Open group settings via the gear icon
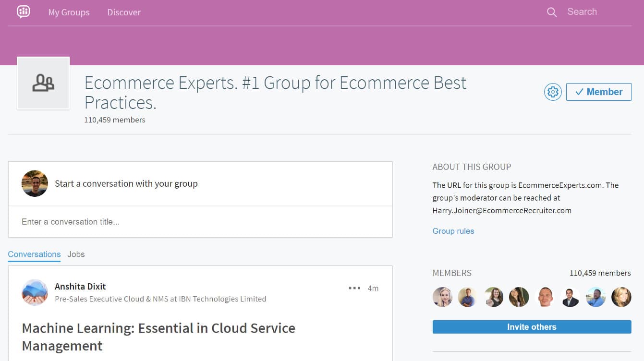Image resolution: width=644 pixels, height=361 pixels. coord(553,92)
